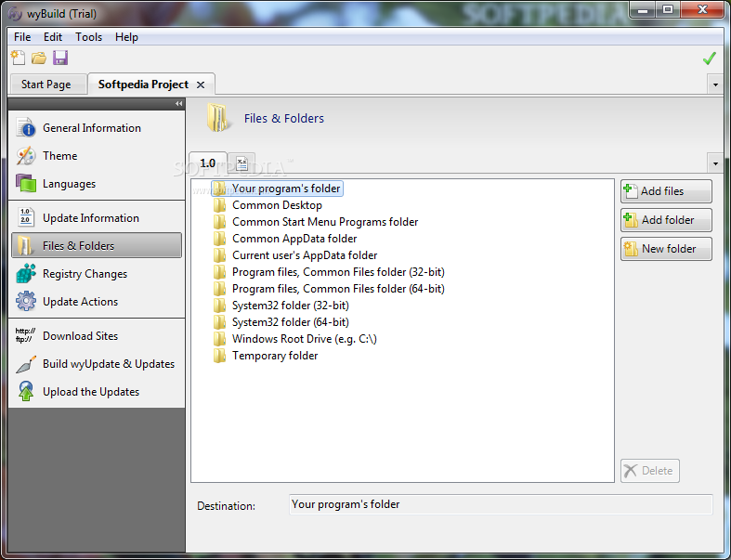Open the project tabs dropdown arrow
The height and width of the screenshot is (560, 731).
(715, 85)
